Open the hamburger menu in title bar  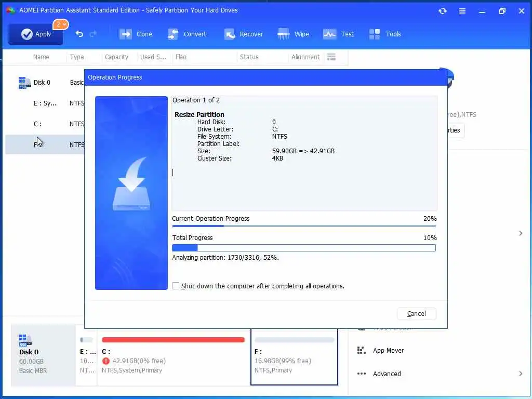[462, 11]
